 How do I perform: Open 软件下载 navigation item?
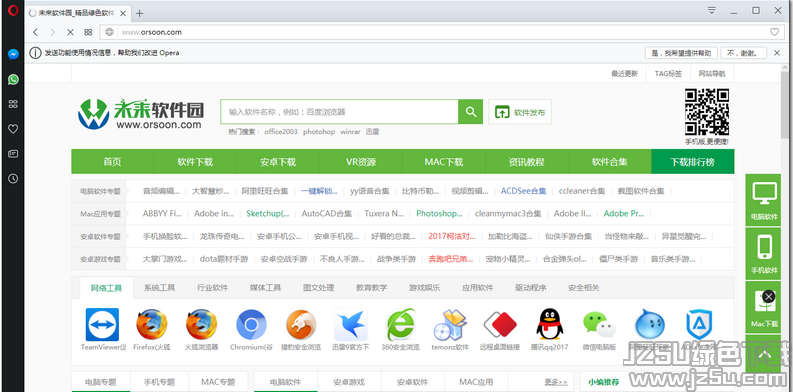195,162
